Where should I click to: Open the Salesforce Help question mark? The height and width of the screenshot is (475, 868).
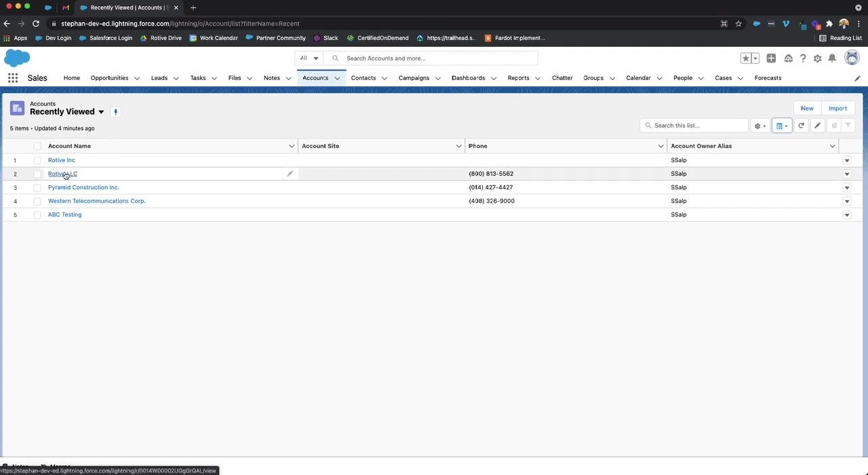[803, 58]
